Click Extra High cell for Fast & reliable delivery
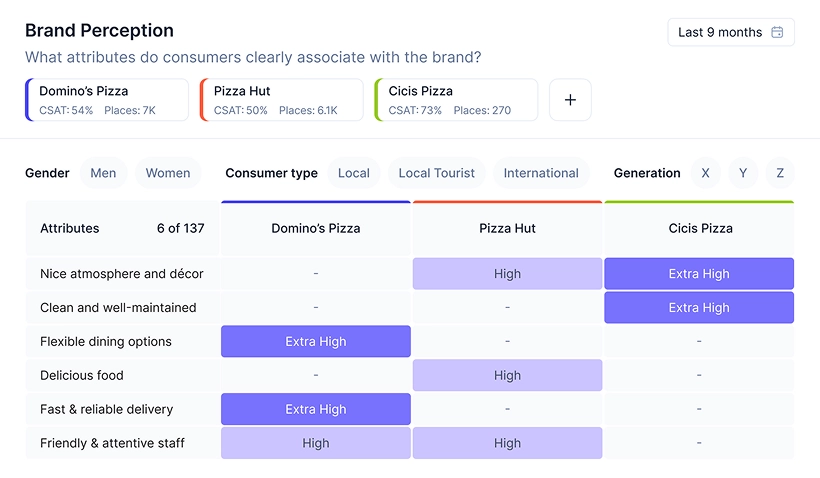 [x=316, y=409]
